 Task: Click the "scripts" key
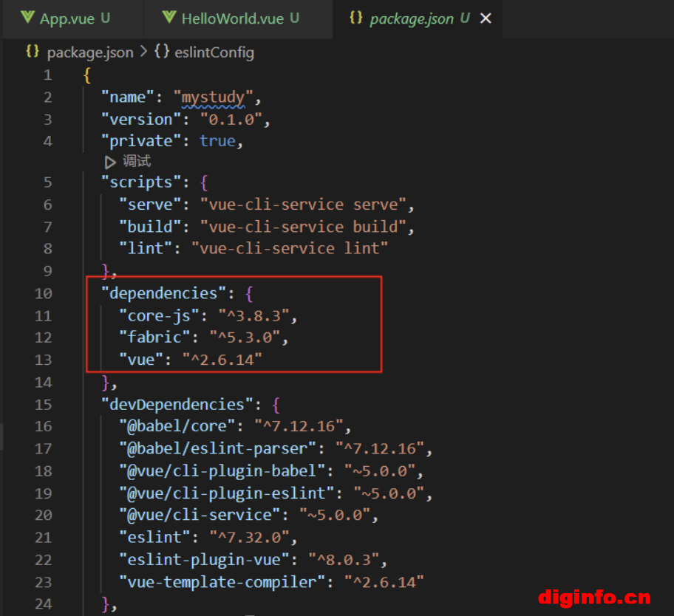click(141, 182)
